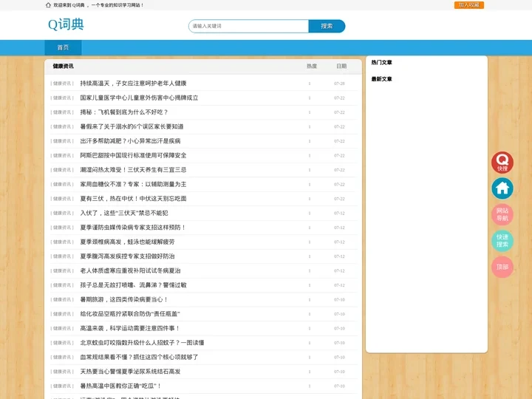Open 快速搜索 green floating button
The width and height of the screenshot is (532, 399).
(x=502, y=241)
